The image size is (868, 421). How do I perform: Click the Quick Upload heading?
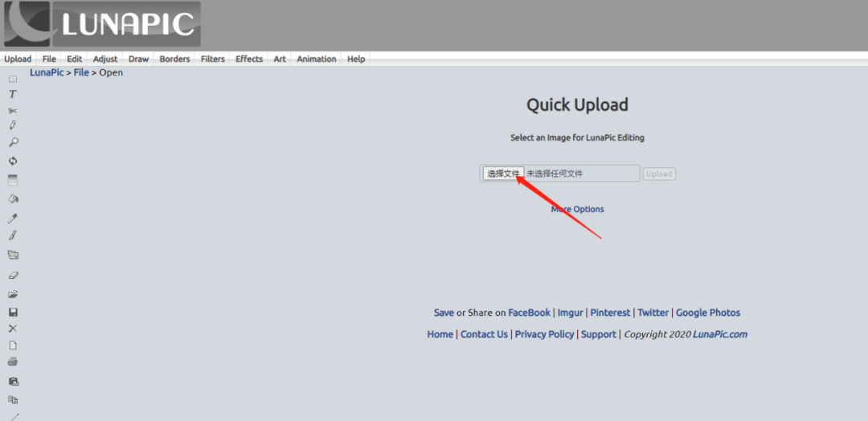(x=577, y=104)
